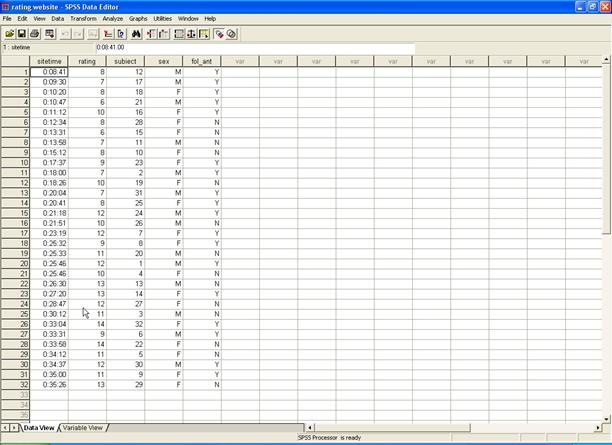Image resolution: width=612 pixels, height=445 pixels.
Task: Click the Go to Case icon
Action: point(108,33)
